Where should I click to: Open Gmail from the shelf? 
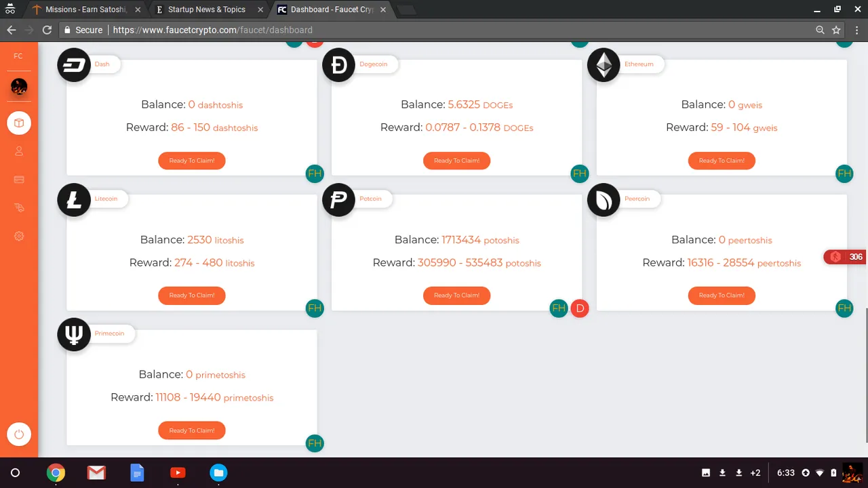tap(96, 473)
